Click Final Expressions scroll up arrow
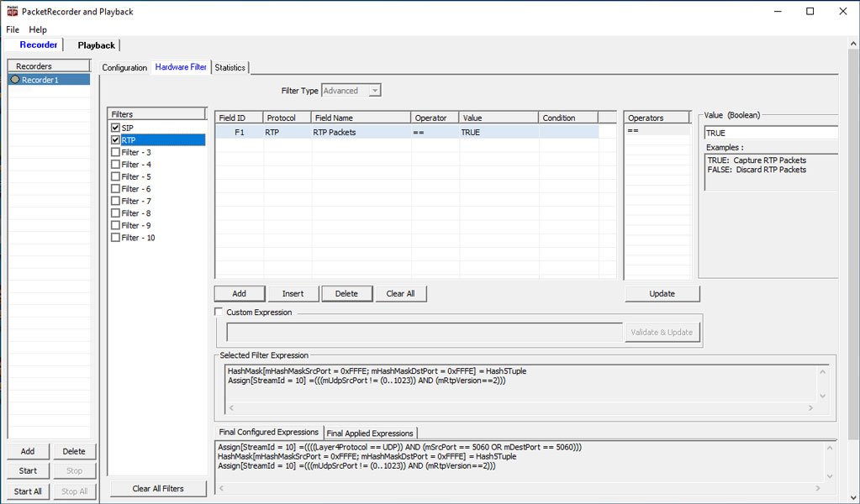Image resolution: width=860 pixels, height=504 pixels. [x=830, y=448]
